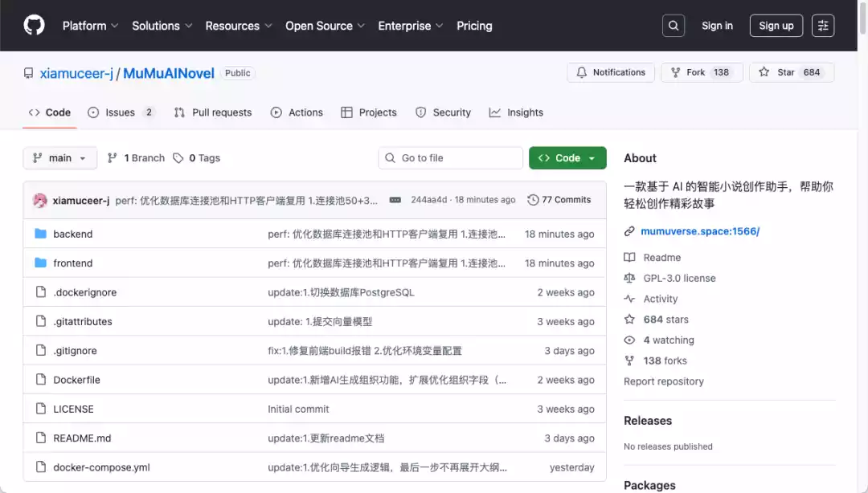
Task: Open the search magnifier icon
Action: 674,26
